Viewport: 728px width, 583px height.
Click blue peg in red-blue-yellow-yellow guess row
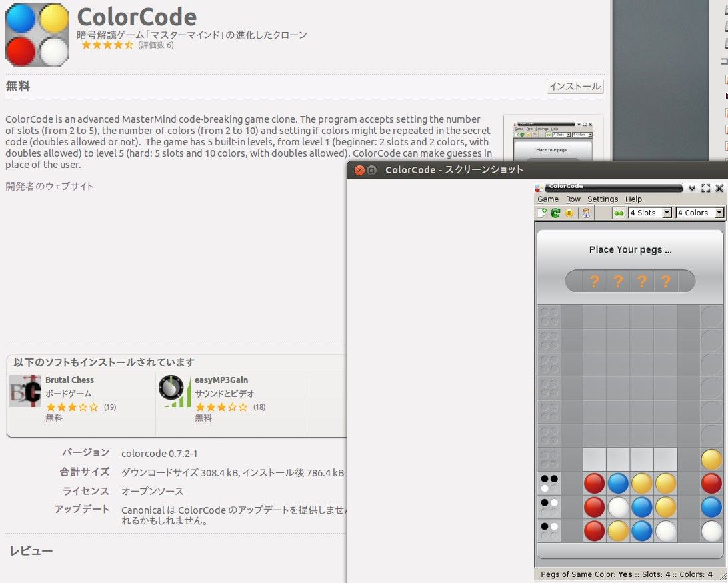coord(618,483)
